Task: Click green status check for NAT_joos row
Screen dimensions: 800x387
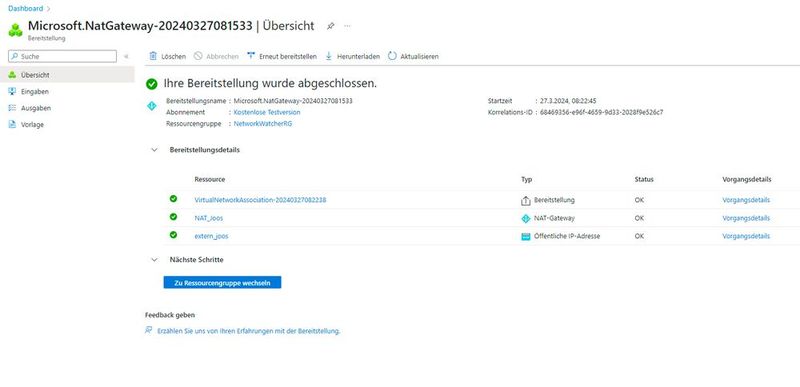Action: (x=173, y=217)
